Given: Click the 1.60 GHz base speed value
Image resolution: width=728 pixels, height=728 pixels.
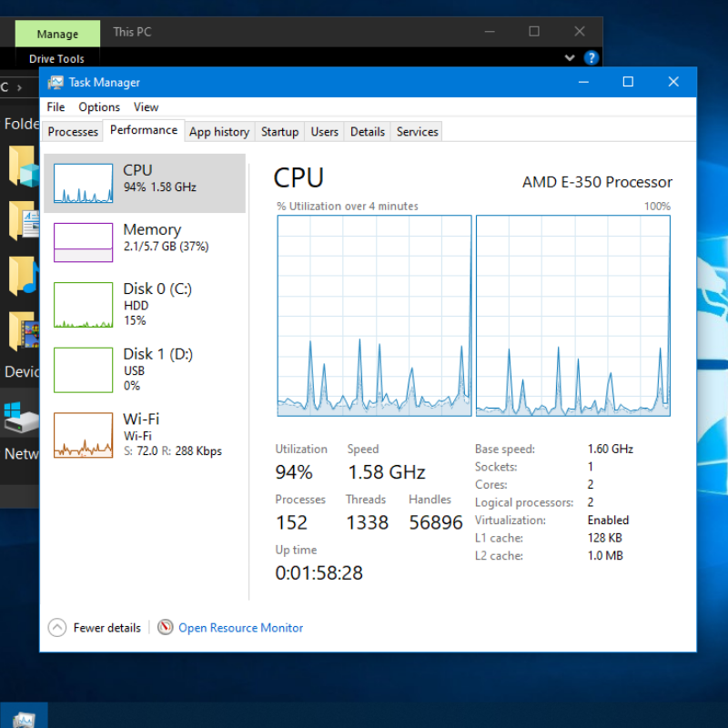Looking at the screenshot, I should tap(610, 449).
